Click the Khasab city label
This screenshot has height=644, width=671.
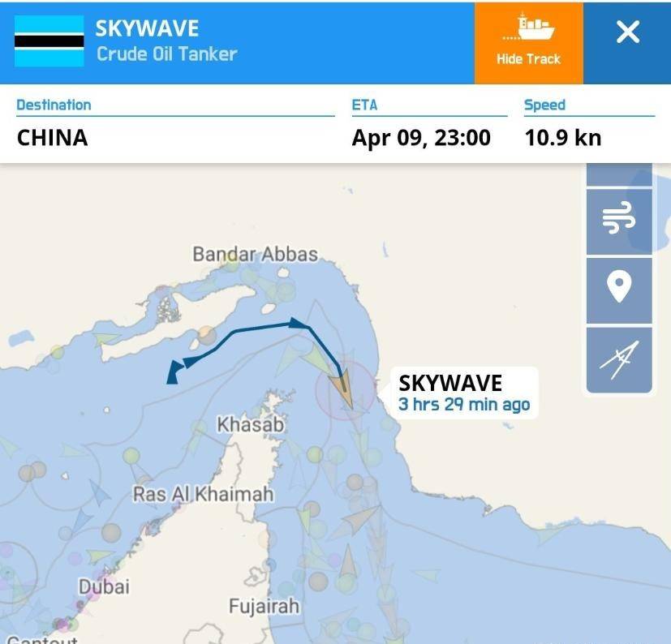[x=251, y=424]
